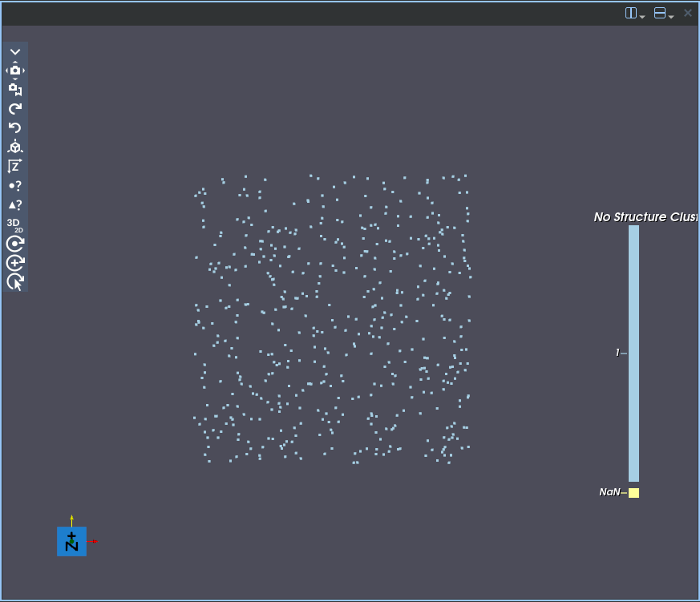Viewport: 700px width, 602px height.
Task: Click the horizontal split view button
Action: (x=660, y=12)
